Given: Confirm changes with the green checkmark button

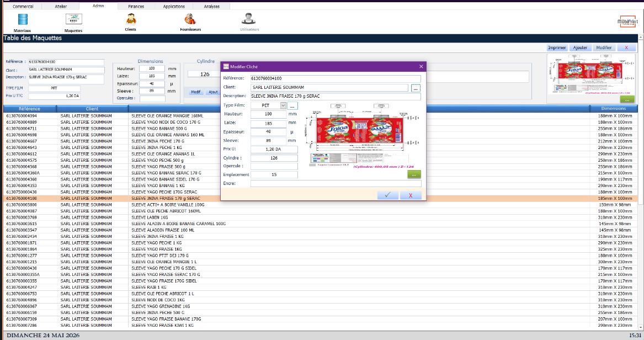Looking at the screenshot, I should 388,195.
